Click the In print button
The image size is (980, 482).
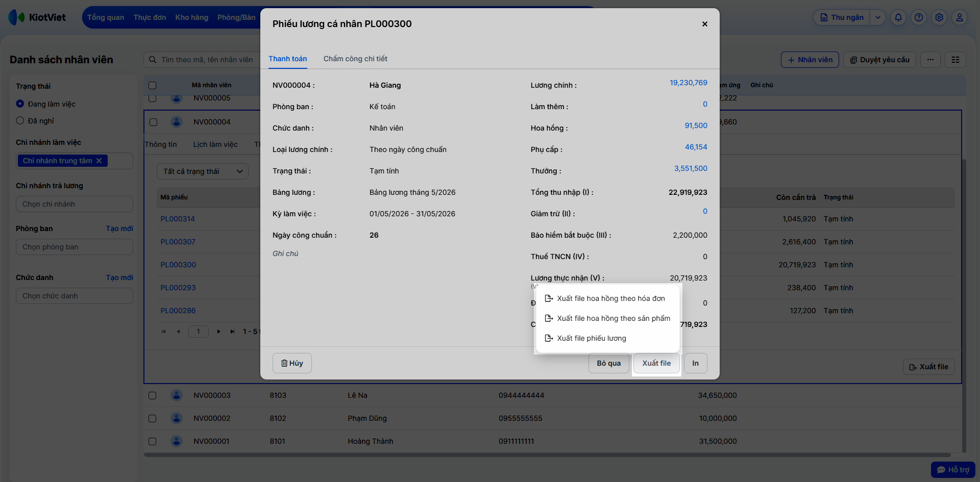point(695,363)
